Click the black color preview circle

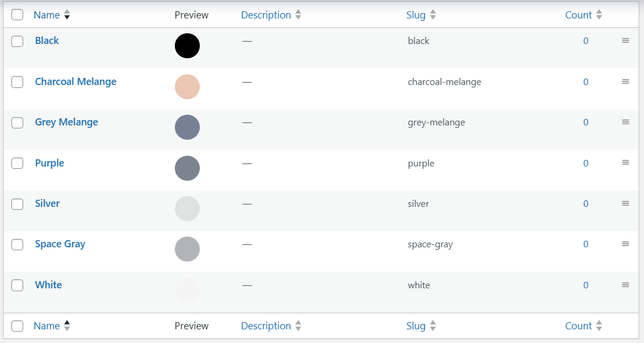[187, 46]
